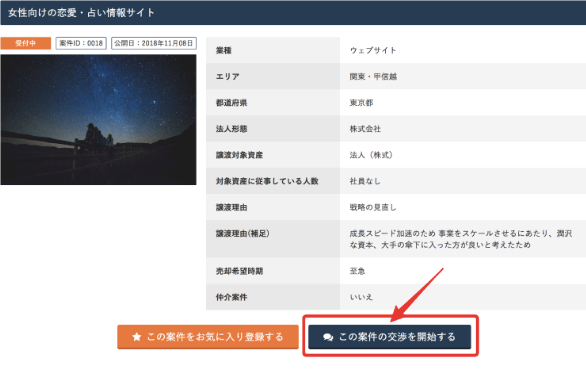The image size is (586, 370).
Task: Select the 公開日：2018年11月08日 label
Action: tap(154, 43)
